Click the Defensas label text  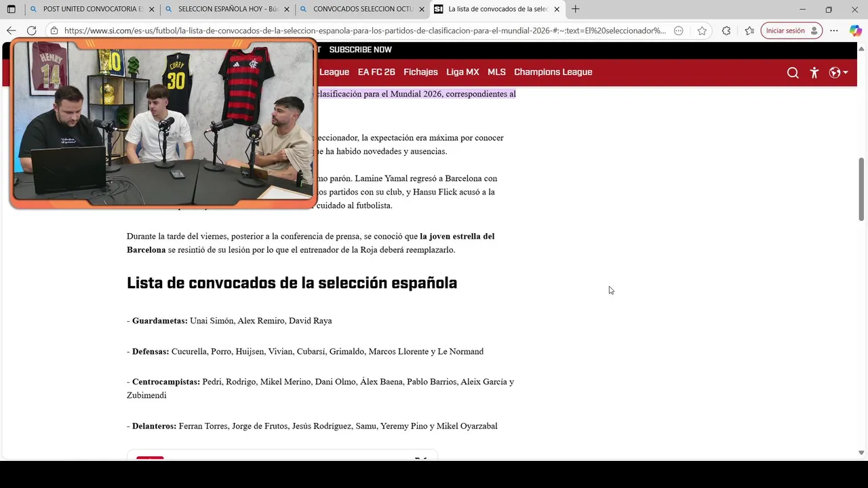click(x=151, y=351)
